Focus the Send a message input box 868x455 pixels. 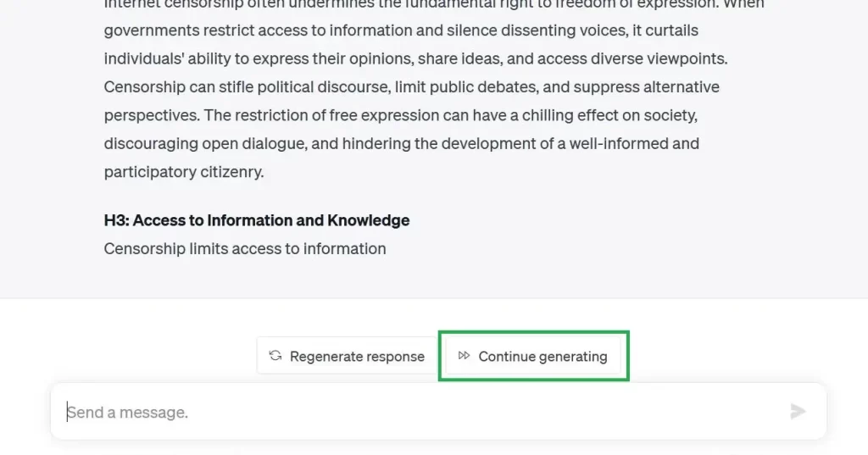438,412
